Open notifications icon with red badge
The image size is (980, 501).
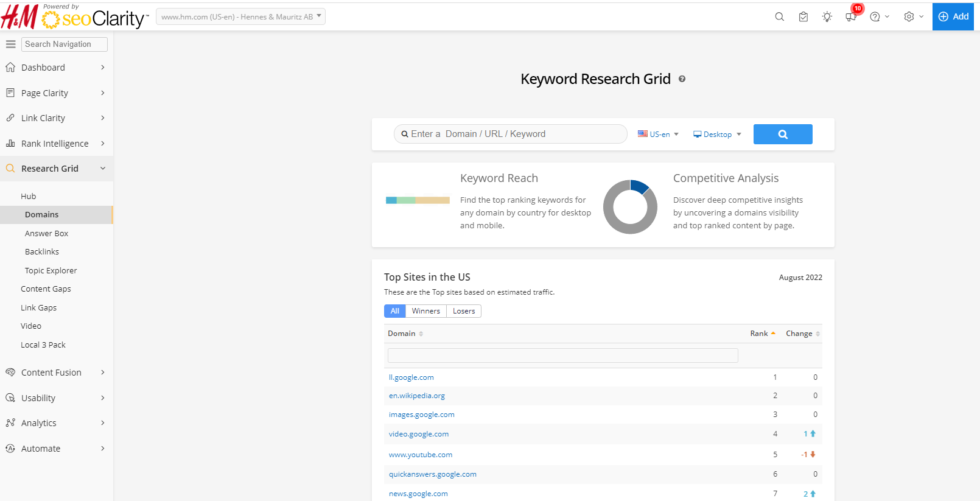tap(851, 16)
